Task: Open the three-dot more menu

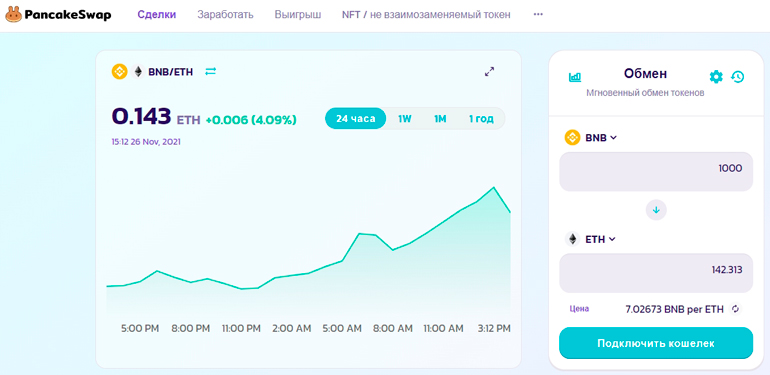Action: pos(538,15)
